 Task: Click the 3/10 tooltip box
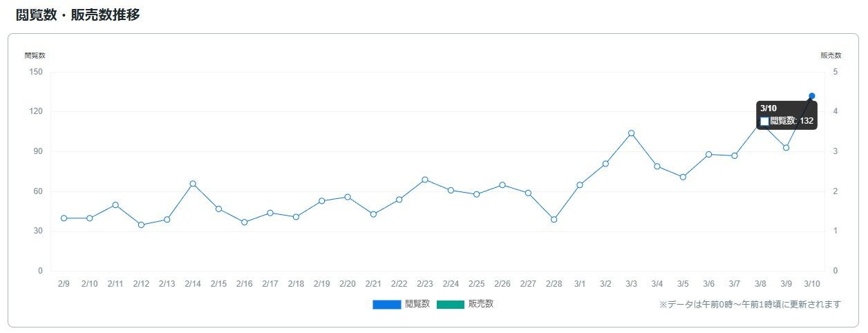coord(786,115)
